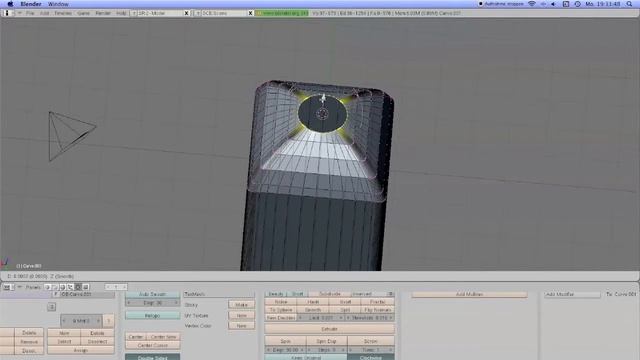This screenshot has width=640, height=360.
Task: Adjust the Steps number field
Action: point(327,350)
